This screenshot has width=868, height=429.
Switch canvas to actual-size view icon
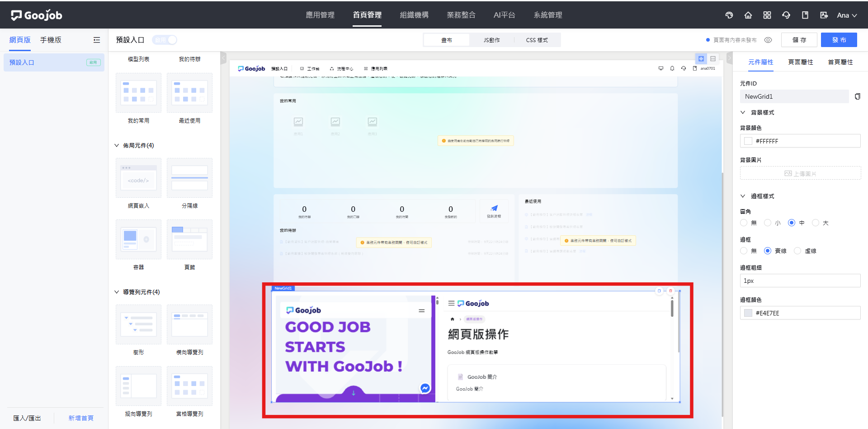point(713,59)
